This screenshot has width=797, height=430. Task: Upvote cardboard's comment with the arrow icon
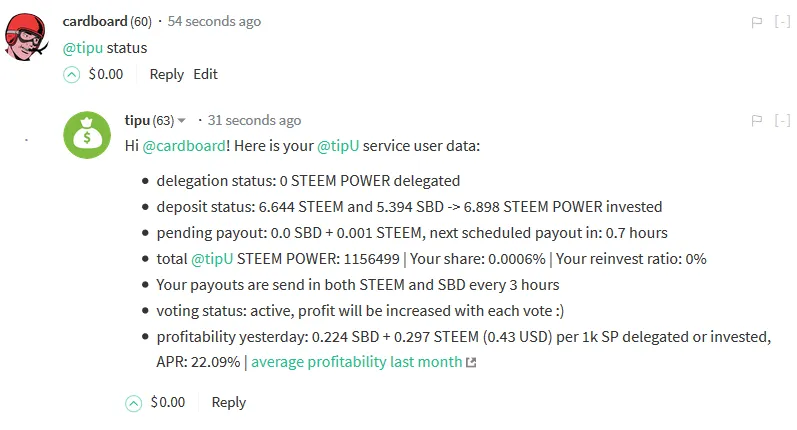click(72, 75)
